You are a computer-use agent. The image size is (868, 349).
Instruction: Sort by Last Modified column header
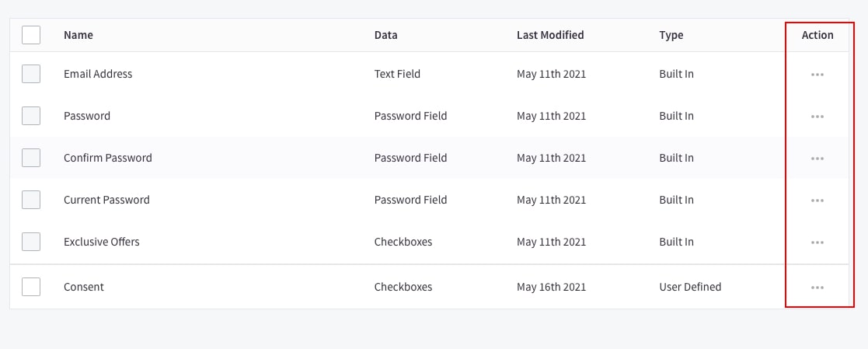click(x=550, y=35)
